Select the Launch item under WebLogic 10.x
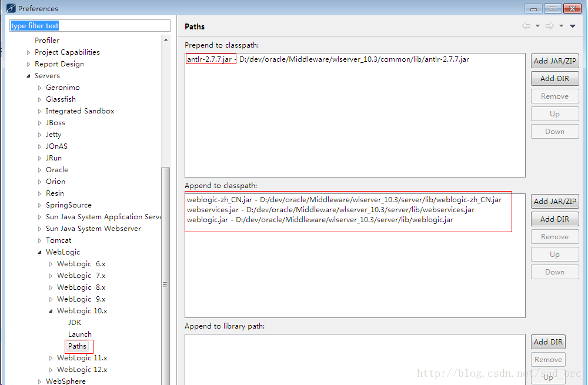The width and height of the screenshot is (588, 385). point(80,334)
